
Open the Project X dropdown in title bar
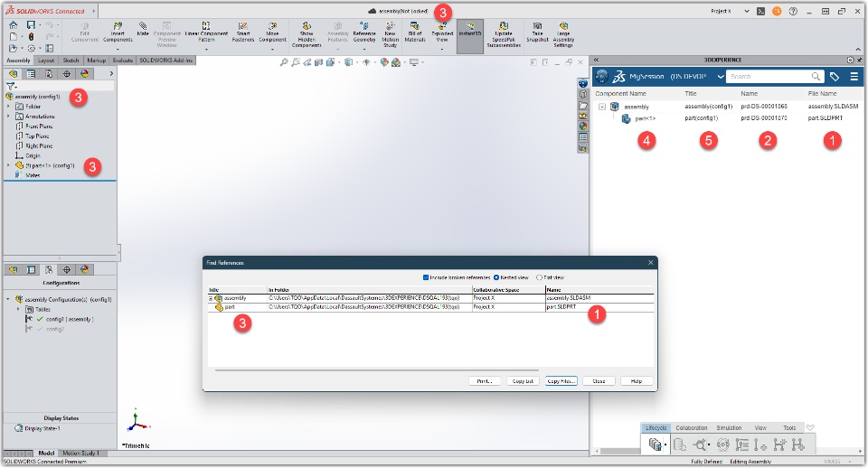click(746, 11)
